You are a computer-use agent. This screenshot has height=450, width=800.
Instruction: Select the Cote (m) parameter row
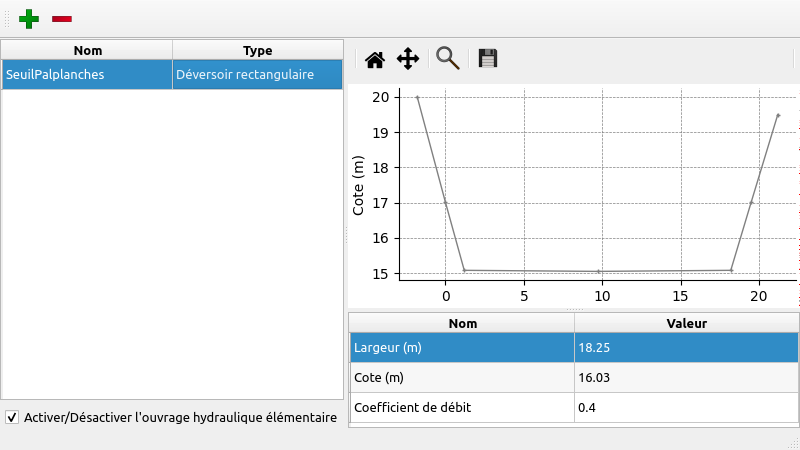tap(461, 377)
